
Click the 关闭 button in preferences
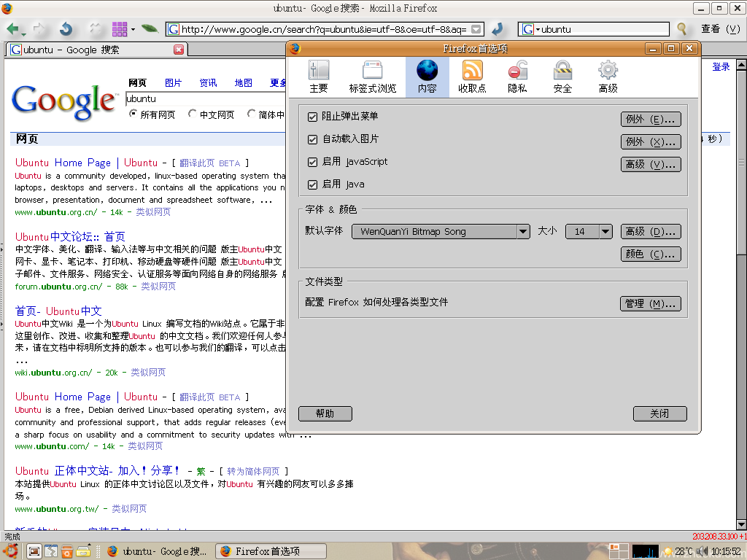point(659,413)
